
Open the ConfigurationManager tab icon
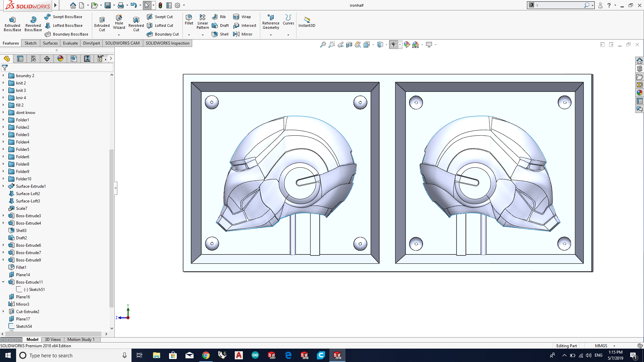pos(34,59)
